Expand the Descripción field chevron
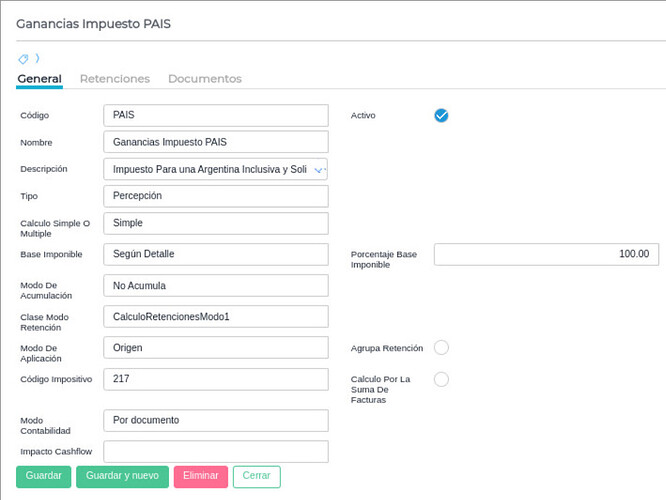This screenshot has height=500, width=666. point(319,170)
